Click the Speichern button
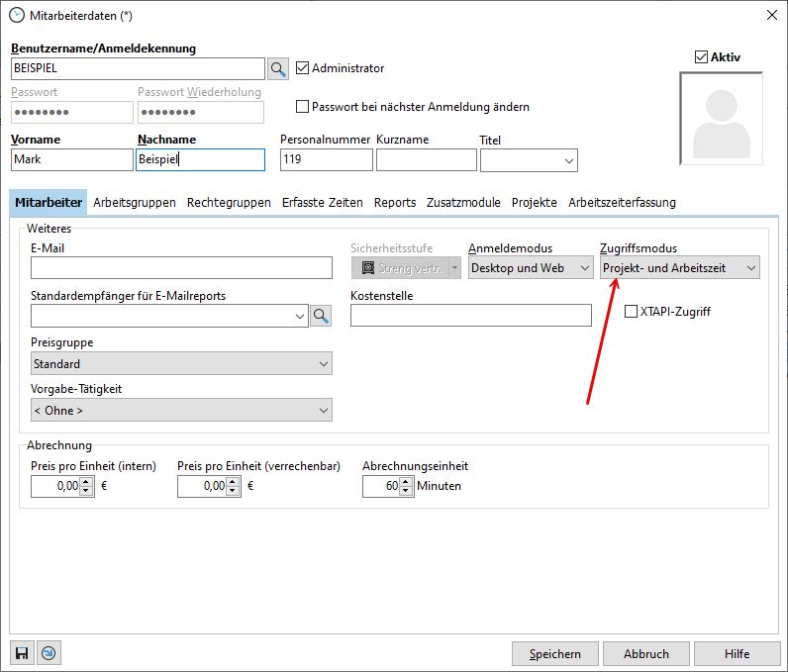The width and height of the screenshot is (788, 672). [x=554, y=653]
